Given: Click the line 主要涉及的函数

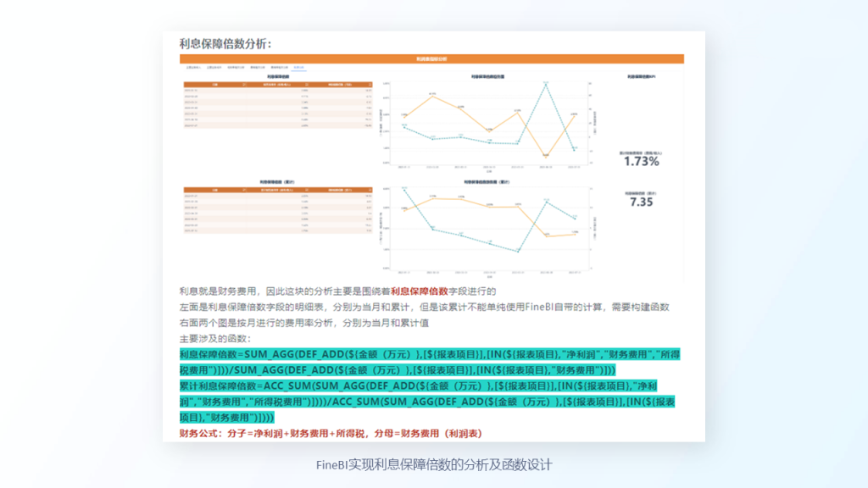Looking at the screenshot, I should tap(215, 339).
